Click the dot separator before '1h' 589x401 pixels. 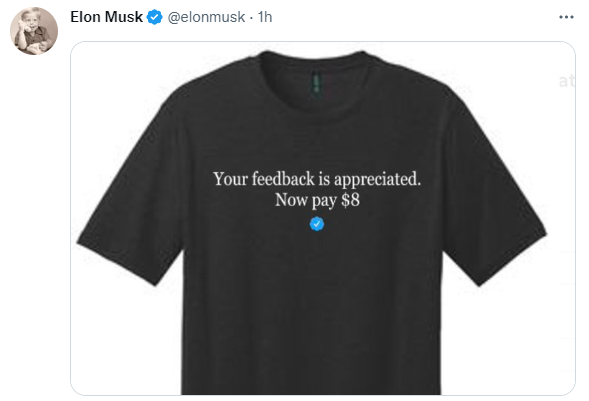(251, 17)
